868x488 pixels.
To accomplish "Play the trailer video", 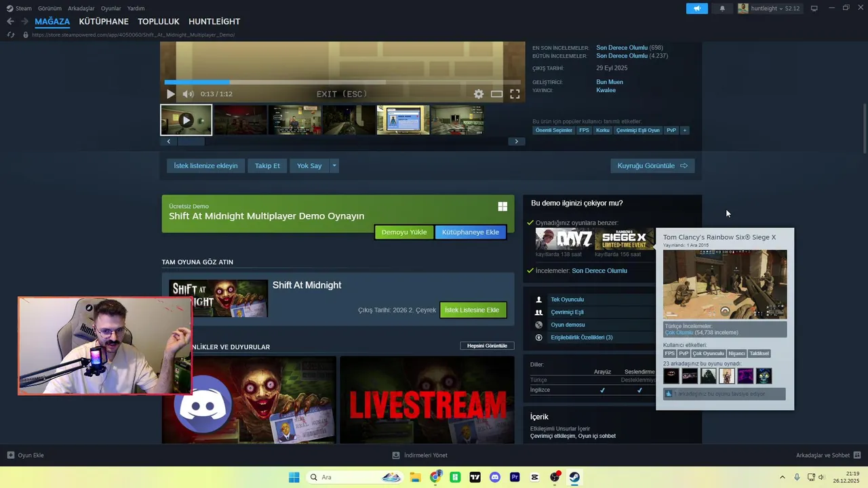I will coord(171,94).
